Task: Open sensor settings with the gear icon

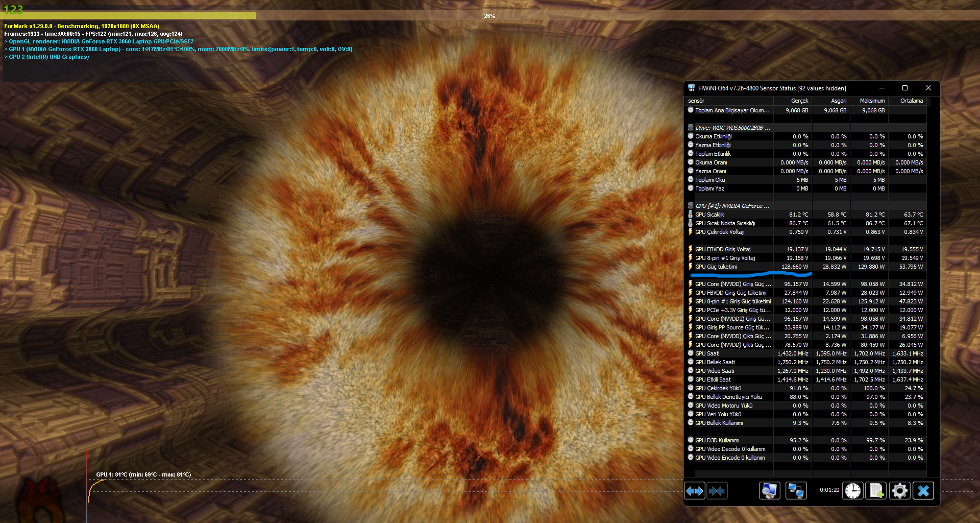Action: tap(900, 491)
